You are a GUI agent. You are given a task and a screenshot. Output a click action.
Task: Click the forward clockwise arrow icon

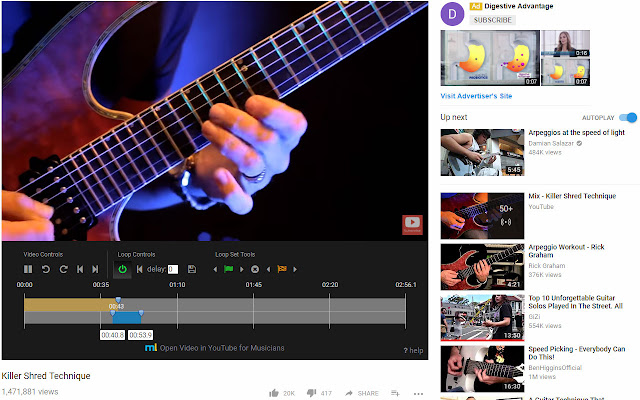63,269
